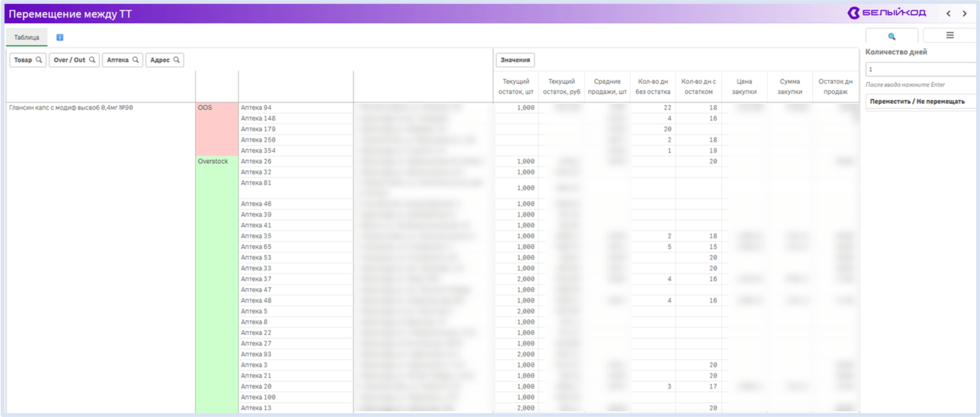Click search icon in Товар filter
Viewport: 980px width, 417px height.
39,60
